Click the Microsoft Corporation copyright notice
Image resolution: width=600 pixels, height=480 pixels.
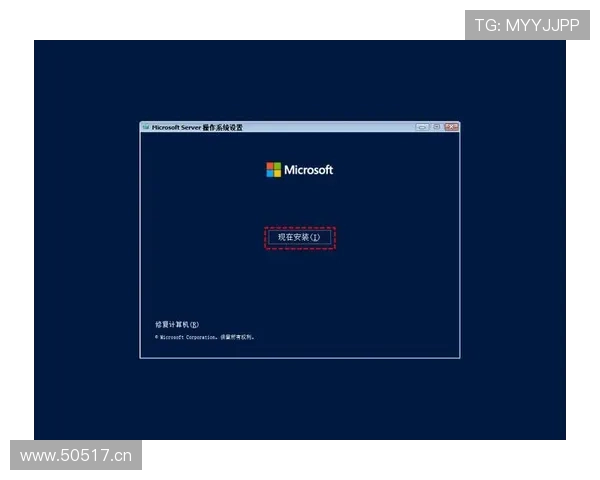[x=206, y=338]
